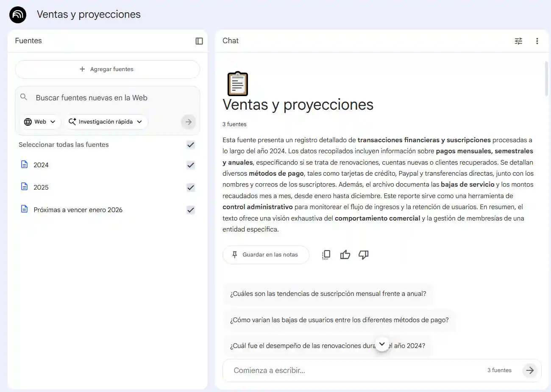Open Próximas a vencer enero 2026 source
This screenshot has width=551, height=392.
(78, 210)
